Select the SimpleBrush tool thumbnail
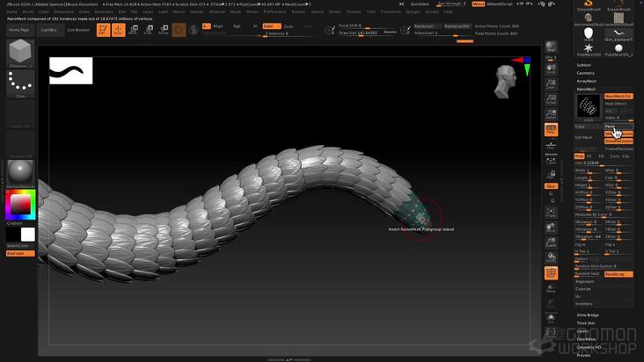This screenshot has width=644, height=362. point(589,5)
